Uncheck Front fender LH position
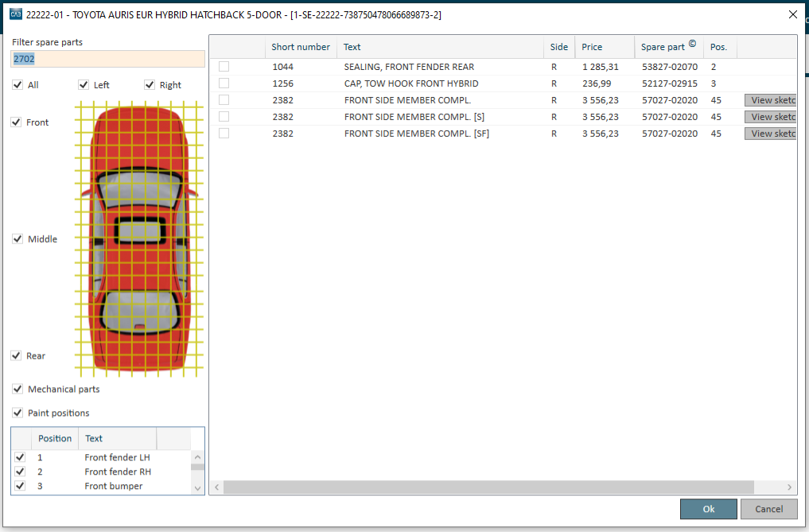This screenshot has width=809, height=532. click(x=20, y=457)
